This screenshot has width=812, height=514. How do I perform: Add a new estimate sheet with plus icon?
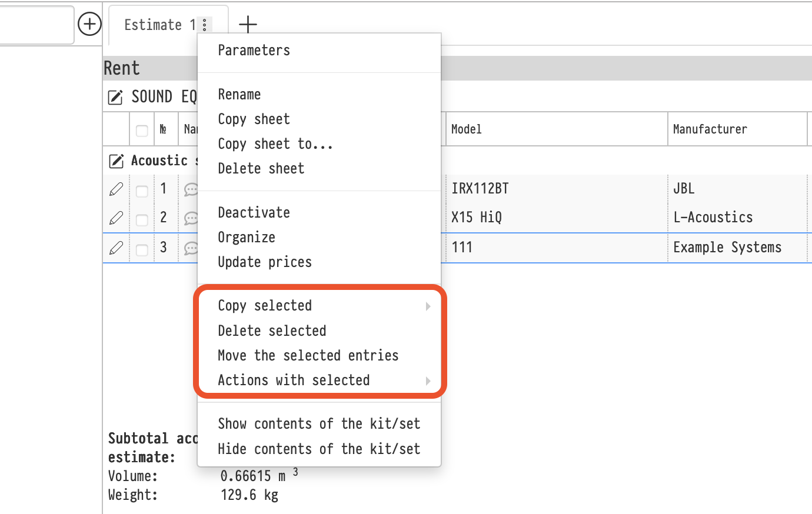pos(248,24)
